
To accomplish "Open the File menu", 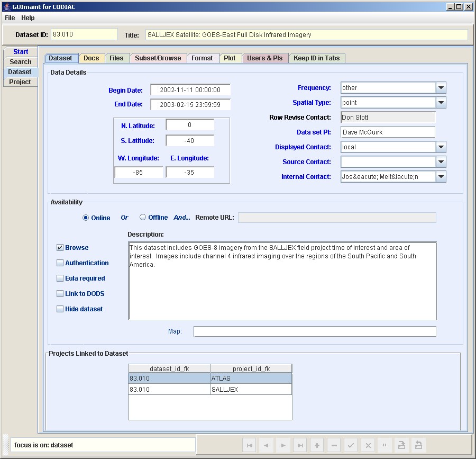I will coord(10,18).
